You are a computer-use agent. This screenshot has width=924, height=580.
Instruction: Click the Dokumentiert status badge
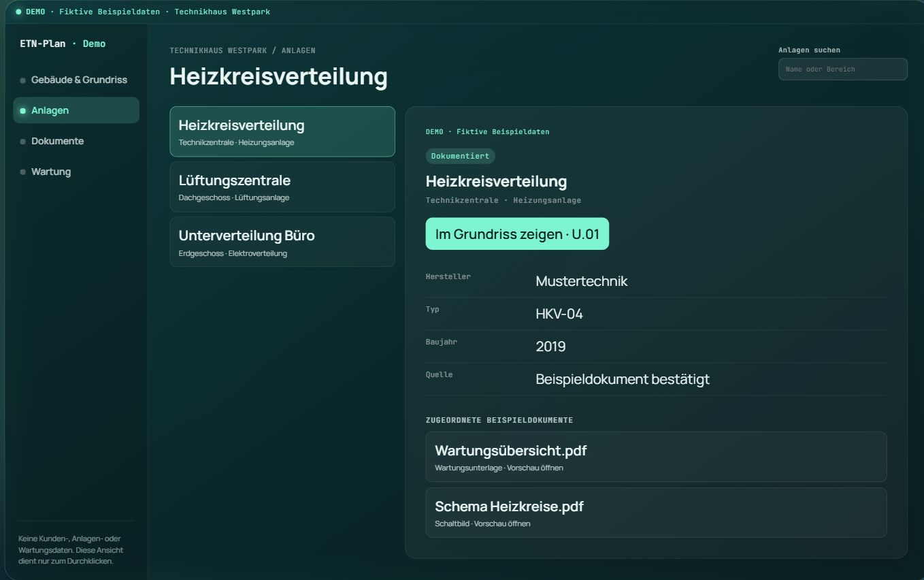(460, 156)
